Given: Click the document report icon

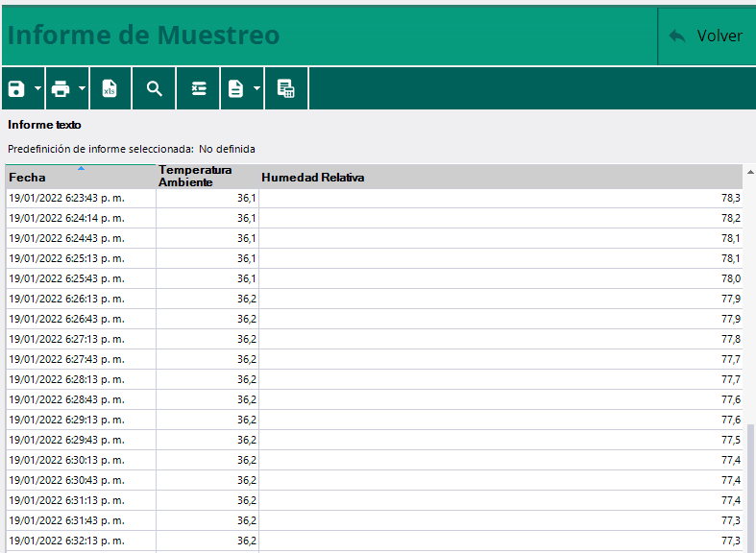Looking at the screenshot, I should point(235,89).
